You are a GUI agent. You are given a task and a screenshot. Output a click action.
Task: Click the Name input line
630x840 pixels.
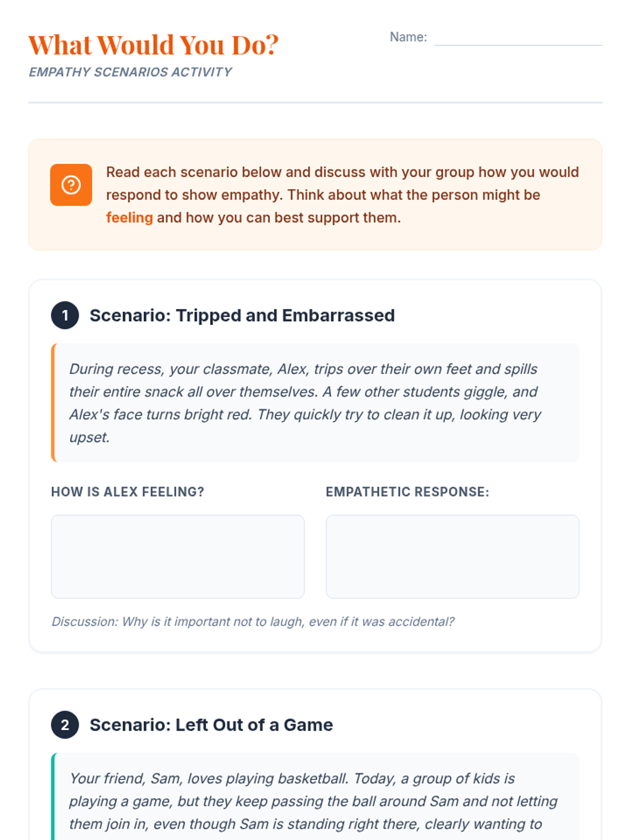tap(518, 38)
